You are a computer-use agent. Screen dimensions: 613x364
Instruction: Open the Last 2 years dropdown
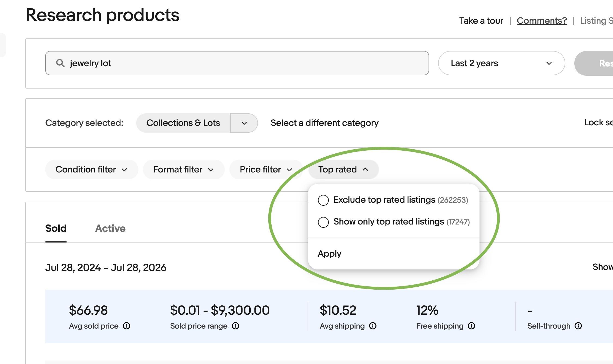tap(501, 63)
